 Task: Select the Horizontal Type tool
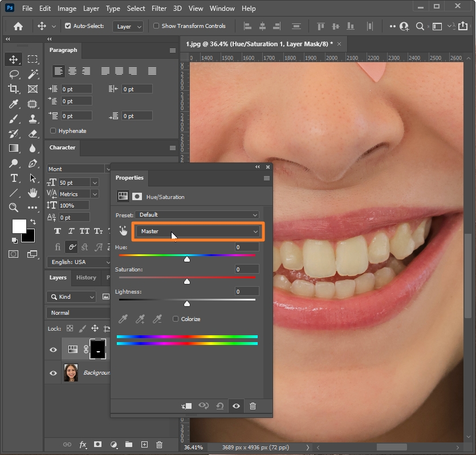[x=14, y=178]
